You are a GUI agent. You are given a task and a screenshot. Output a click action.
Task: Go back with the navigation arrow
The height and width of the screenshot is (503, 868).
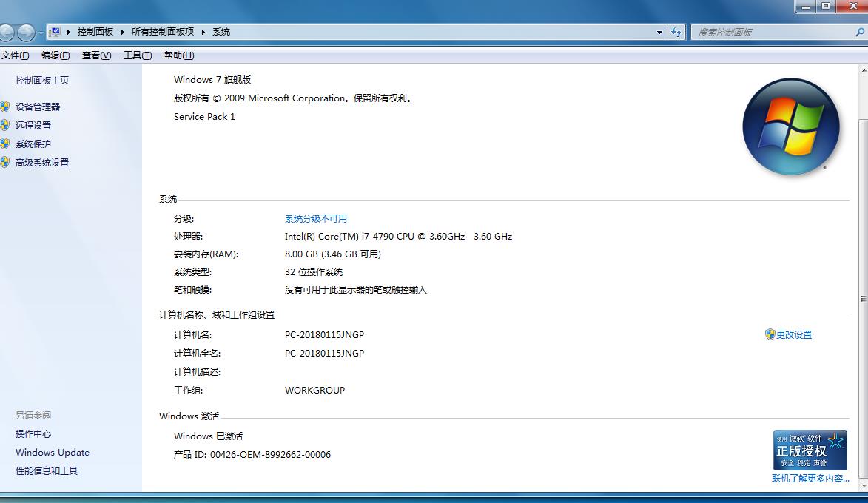(6, 33)
